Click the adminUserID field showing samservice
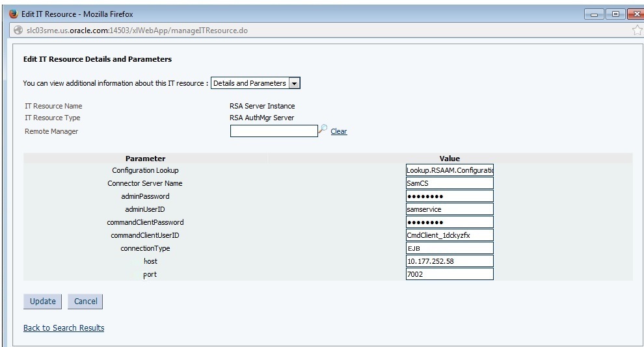Screen dimensions: 644x347 coord(449,209)
